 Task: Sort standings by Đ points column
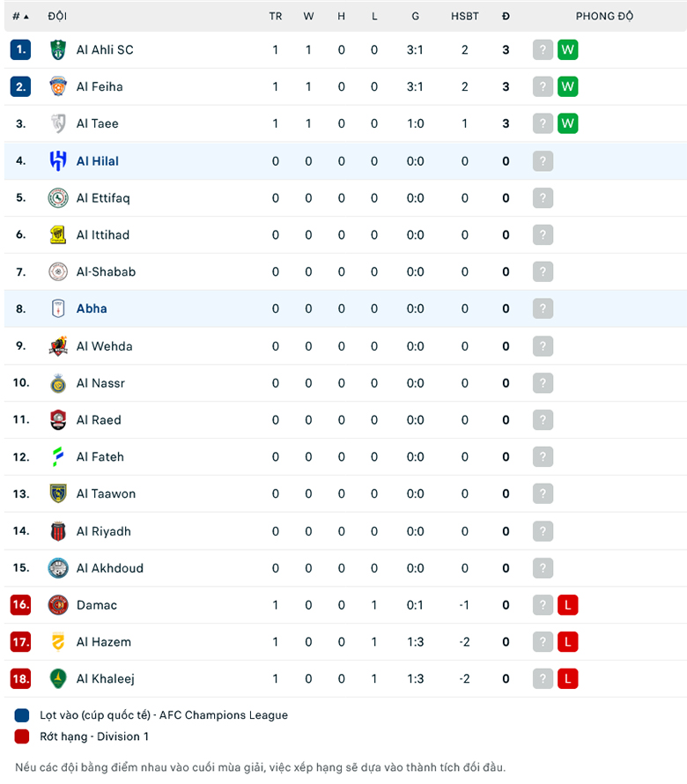point(506,17)
